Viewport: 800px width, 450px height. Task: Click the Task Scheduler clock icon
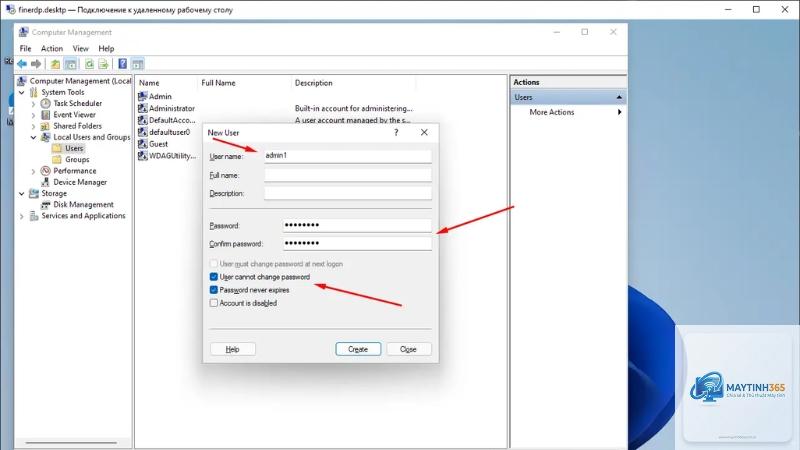(45, 103)
